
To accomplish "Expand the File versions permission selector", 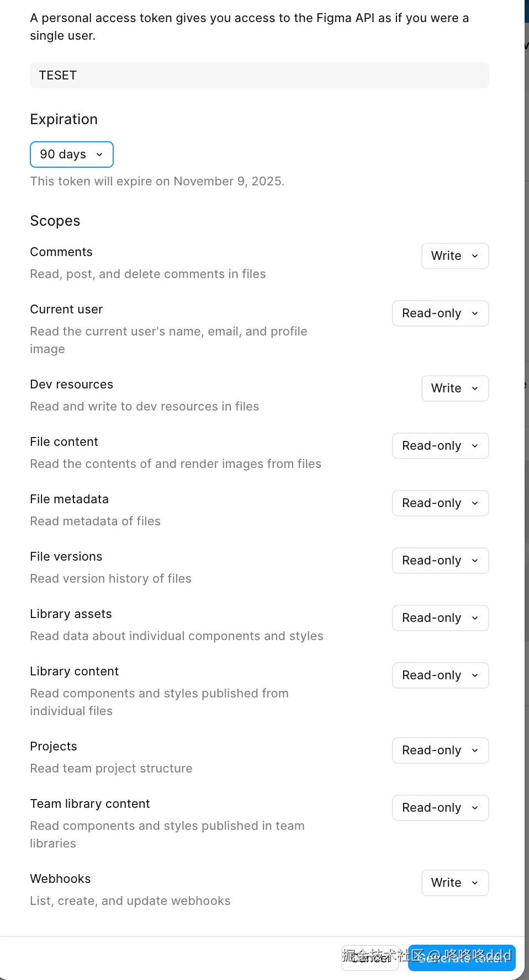I will point(440,561).
